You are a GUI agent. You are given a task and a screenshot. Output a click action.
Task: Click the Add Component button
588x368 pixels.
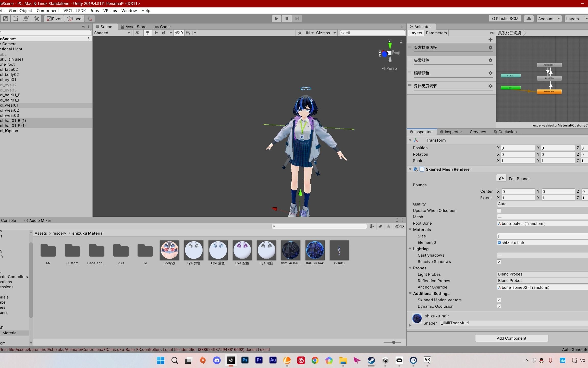click(511, 338)
